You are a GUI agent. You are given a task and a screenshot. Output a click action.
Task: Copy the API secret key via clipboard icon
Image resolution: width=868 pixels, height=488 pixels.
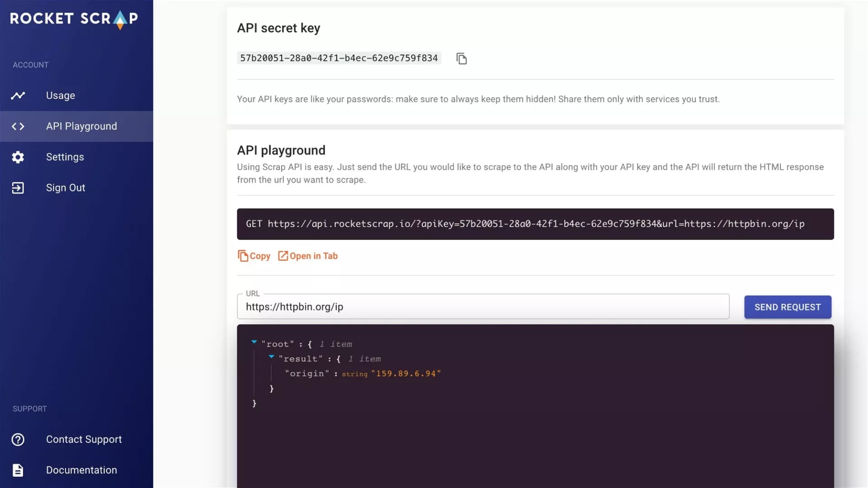pos(461,59)
